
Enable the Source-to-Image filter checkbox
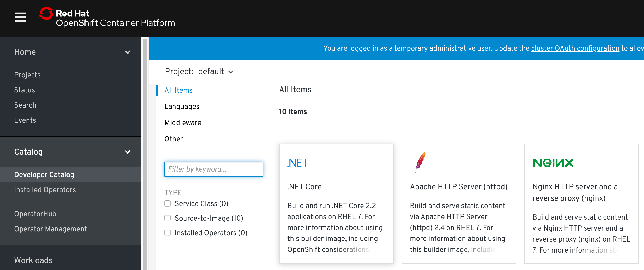click(167, 218)
